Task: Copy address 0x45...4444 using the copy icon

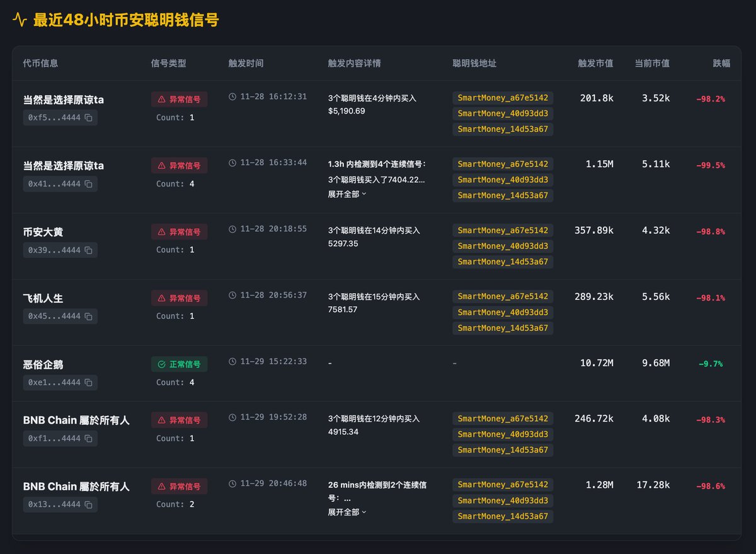Action: (x=89, y=316)
